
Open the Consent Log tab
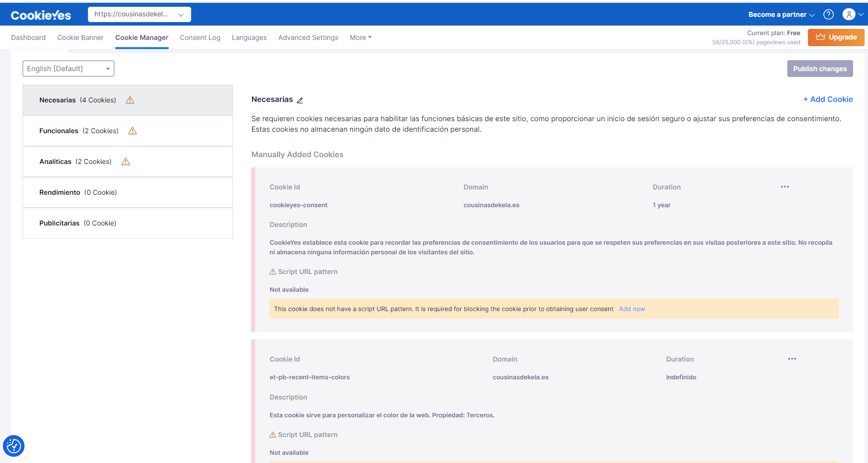200,38
